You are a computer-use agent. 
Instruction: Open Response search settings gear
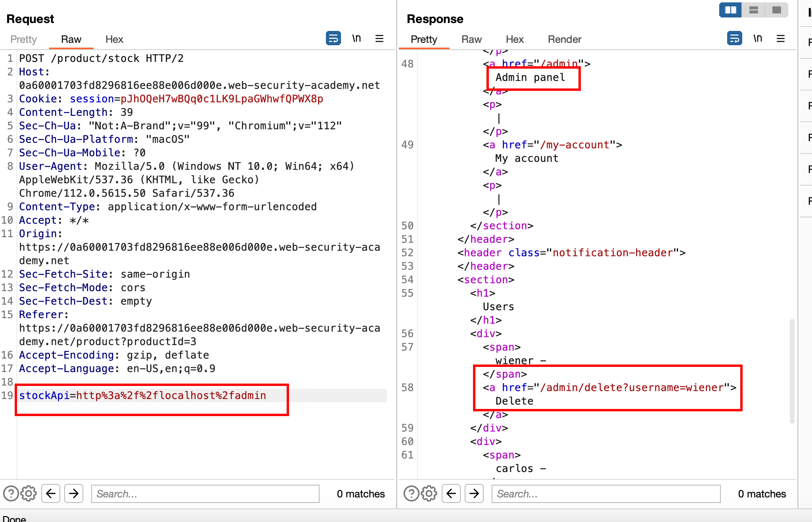tap(429, 493)
